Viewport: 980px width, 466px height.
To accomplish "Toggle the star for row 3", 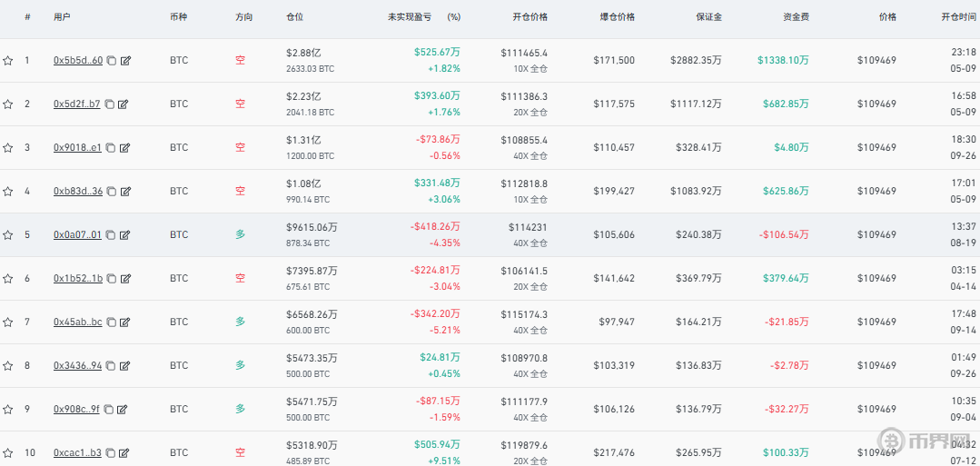I will point(8,148).
